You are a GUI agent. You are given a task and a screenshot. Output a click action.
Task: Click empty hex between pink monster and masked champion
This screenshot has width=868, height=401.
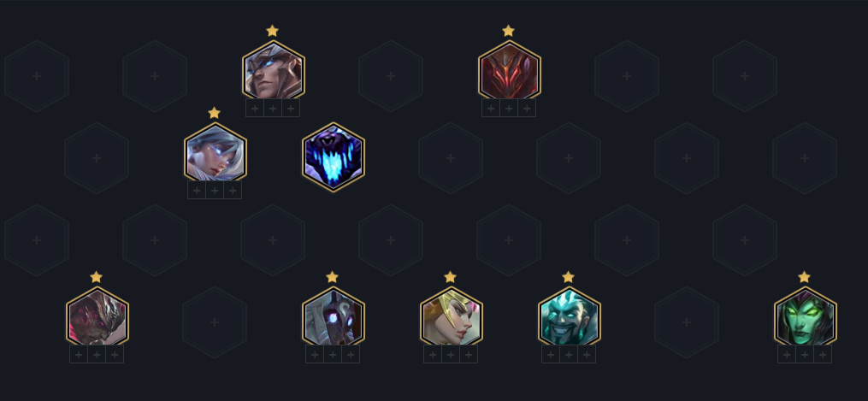point(215,321)
